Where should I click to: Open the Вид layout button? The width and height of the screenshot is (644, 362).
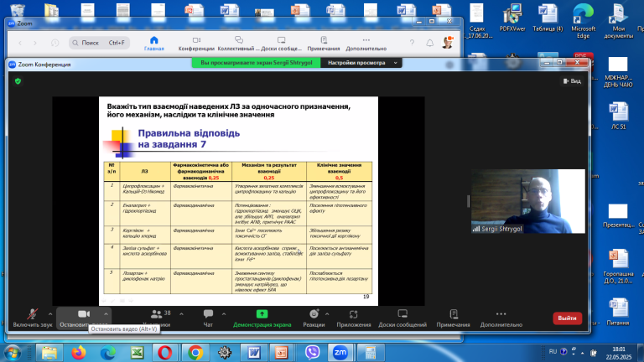click(x=572, y=81)
